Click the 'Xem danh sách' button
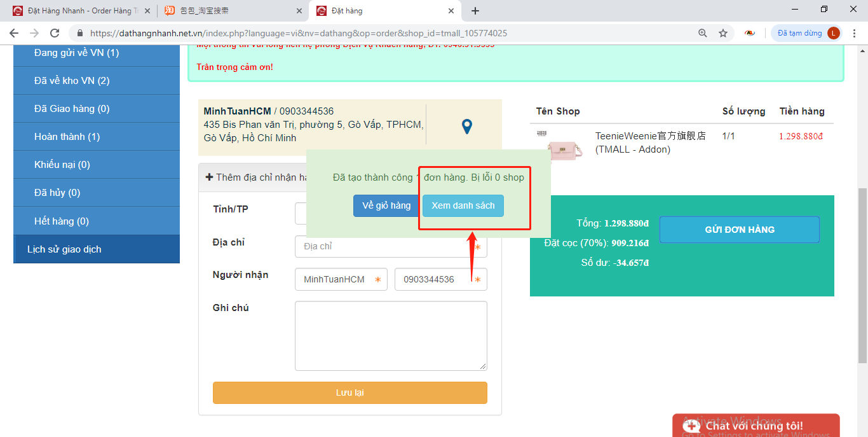This screenshot has width=868, height=437. [463, 205]
